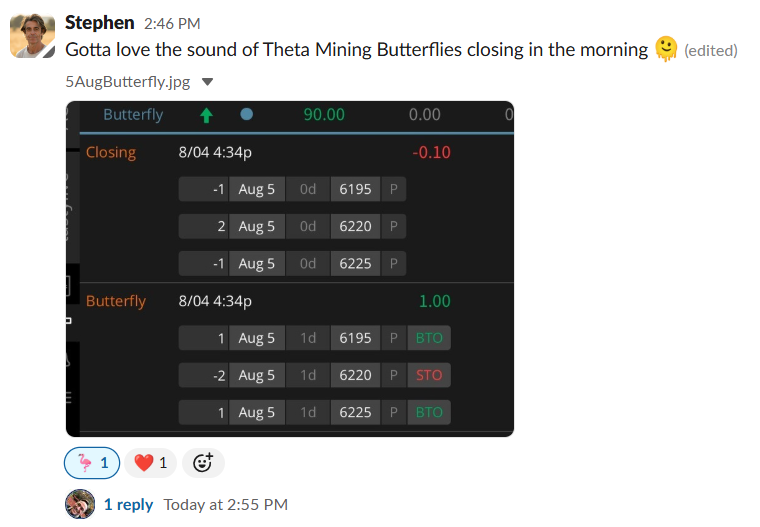Click the replier's avatar in thread summary

click(x=80, y=504)
